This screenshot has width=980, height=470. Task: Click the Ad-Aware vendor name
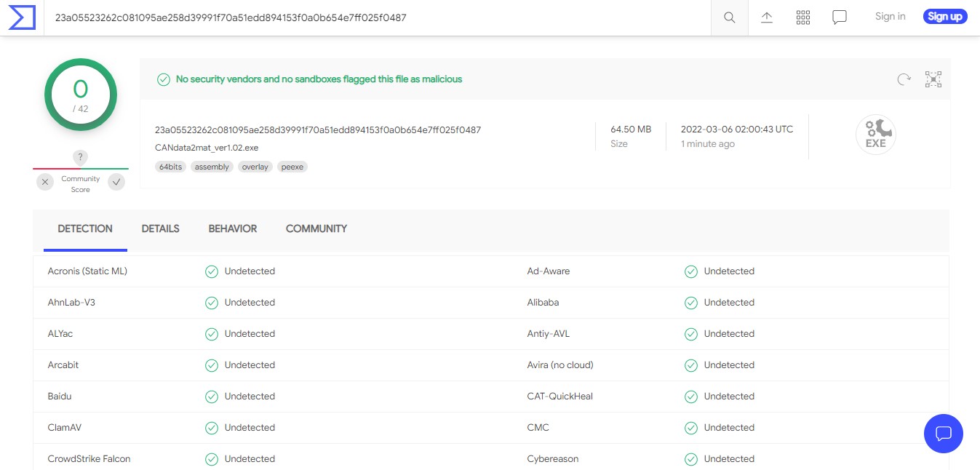click(549, 271)
